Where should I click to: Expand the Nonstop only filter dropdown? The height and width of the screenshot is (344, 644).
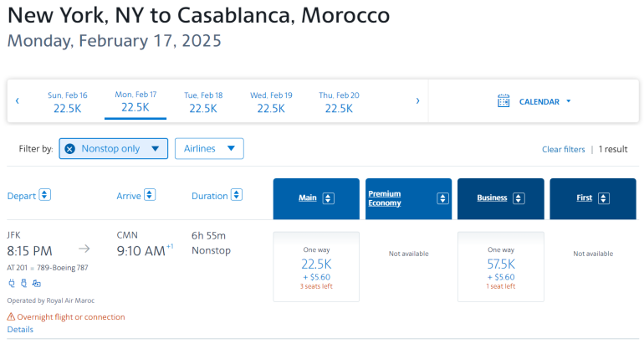(x=155, y=149)
